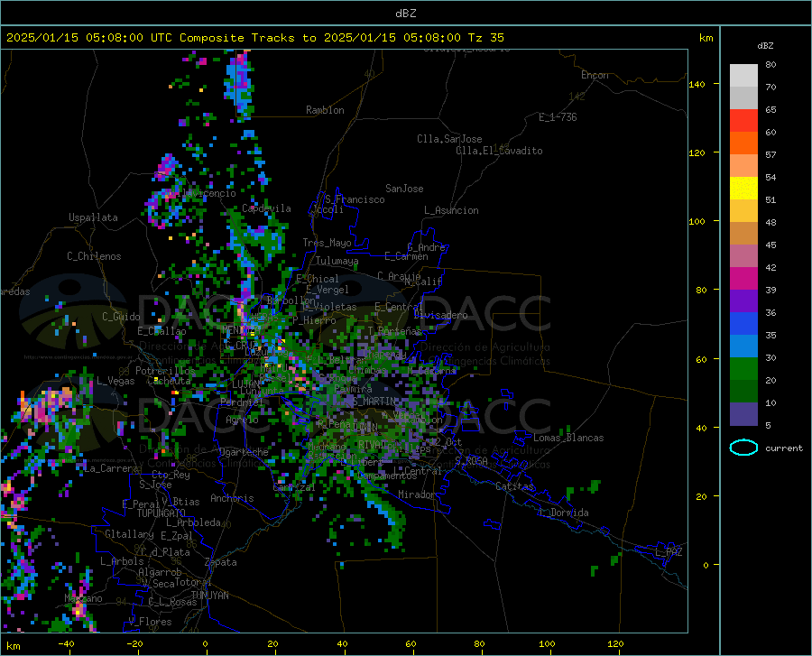Image resolution: width=812 pixels, height=656 pixels.
Task: Click the 'L_Dormida' label
Action: click(x=564, y=513)
